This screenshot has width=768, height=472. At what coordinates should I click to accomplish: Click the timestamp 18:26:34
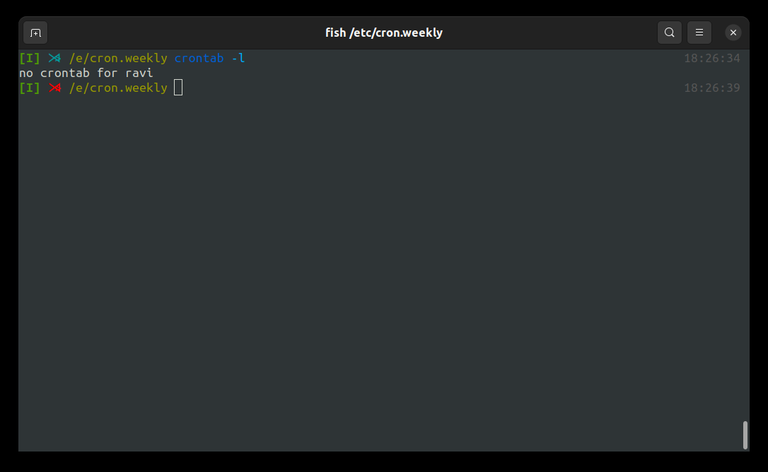(712, 58)
